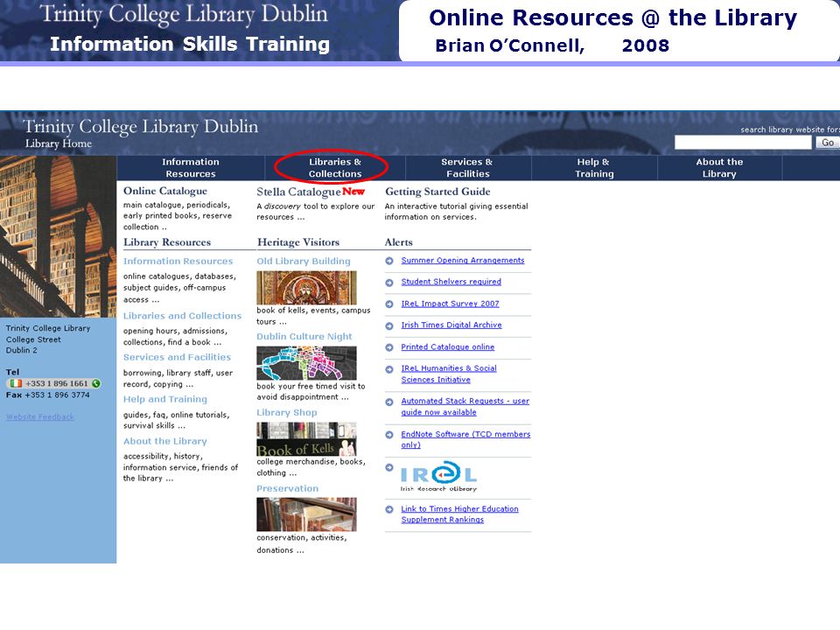This screenshot has height=630, width=840.
Task: Click Preservation old books thumbnail
Action: pos(306,514)
